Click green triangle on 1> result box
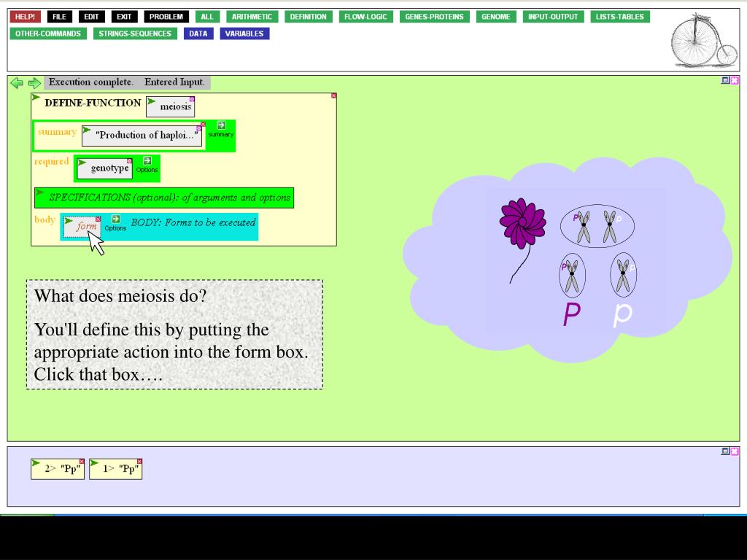This screenshot has width=747, height=560. point(94,463)
